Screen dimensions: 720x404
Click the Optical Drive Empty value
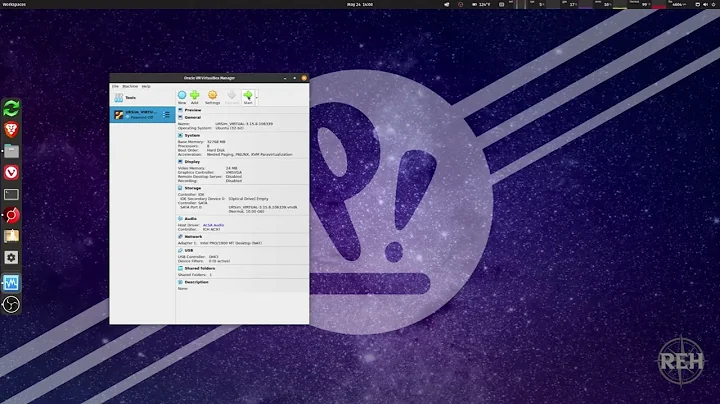pyautogui.click(x=248, y=199)
